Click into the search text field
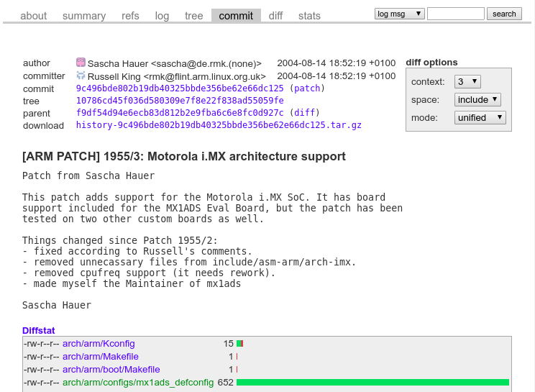 [x=455, y=14]
